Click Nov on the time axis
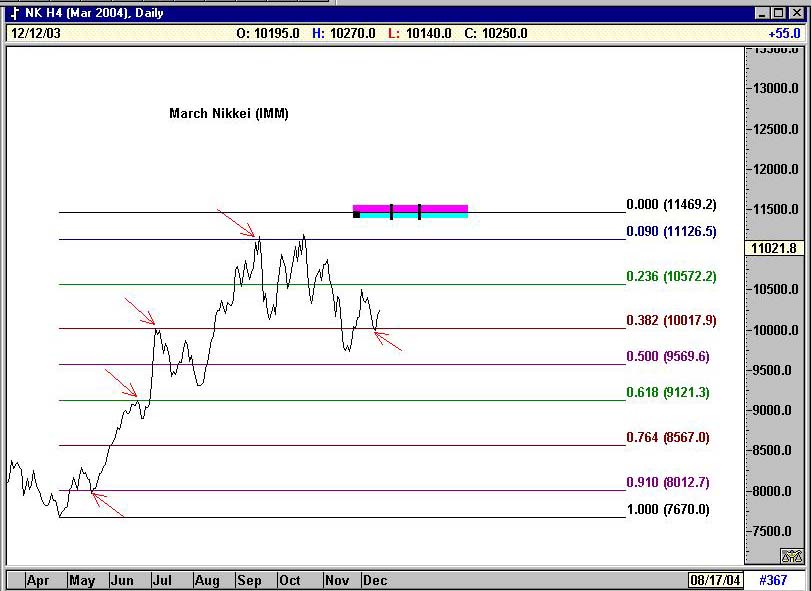 [x=337, y=580]
